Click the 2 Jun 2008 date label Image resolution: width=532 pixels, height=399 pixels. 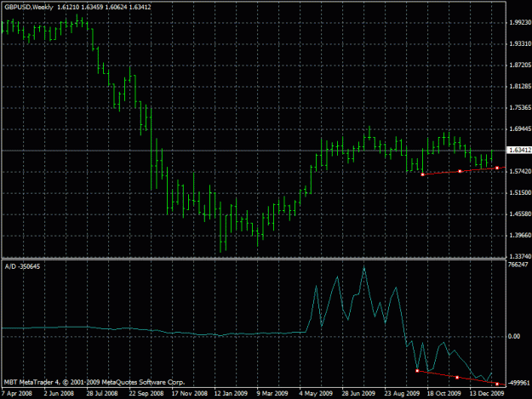coord(59,393)
